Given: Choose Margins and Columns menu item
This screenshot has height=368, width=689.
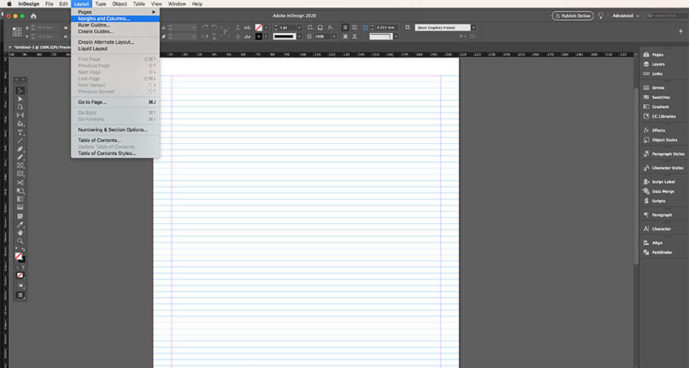Looking at the screenshot, I should pyautogui.click(x=115, y=19).
